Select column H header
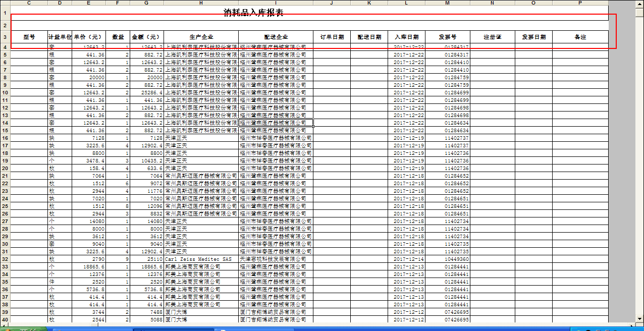Image resolution: width=644 pixels, height=331 pixels. 201,3
